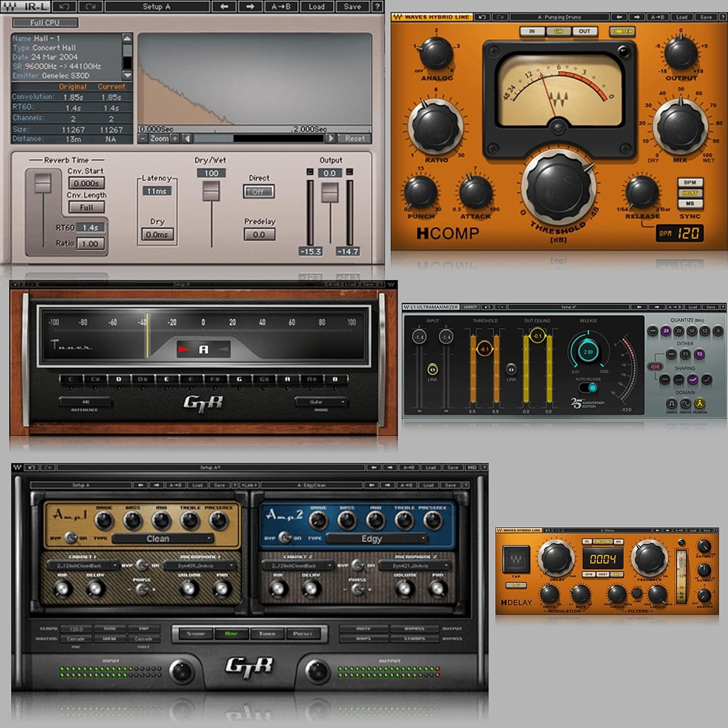
Task: Select the Analog domain icon in L1
Action: (686, 404)
